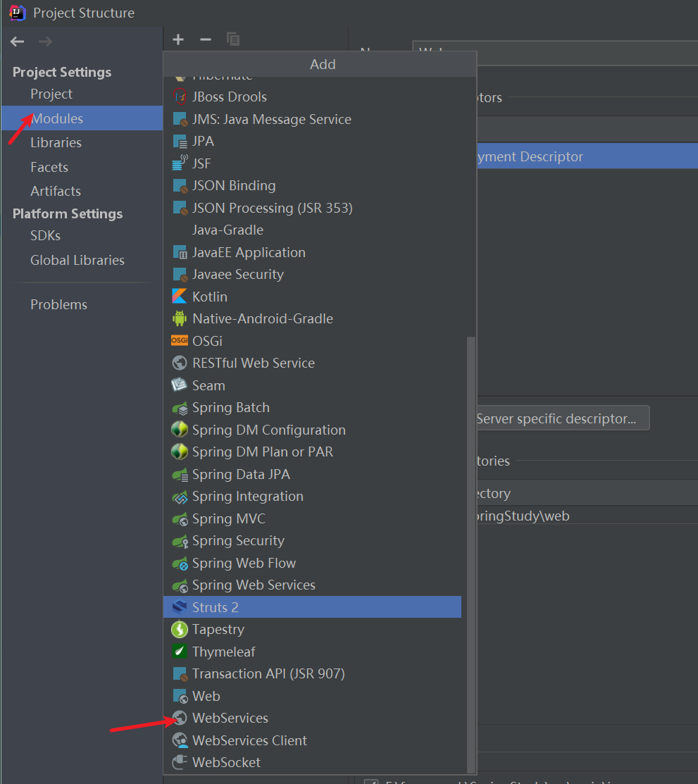Viewport: 698px width, 784px height.
Task: Click the RESTful Web Service globe icon
Action: [180, 363]
